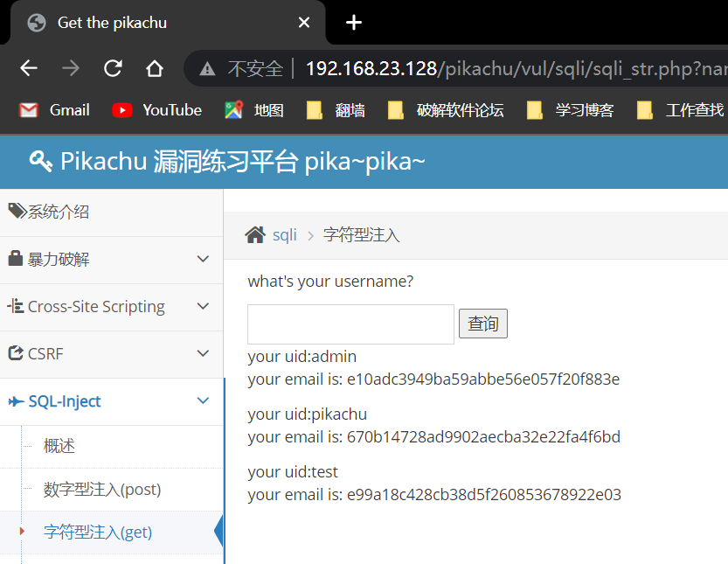
Task: Click the magnifying glass Pikachu logo
Action: (37, 162)
